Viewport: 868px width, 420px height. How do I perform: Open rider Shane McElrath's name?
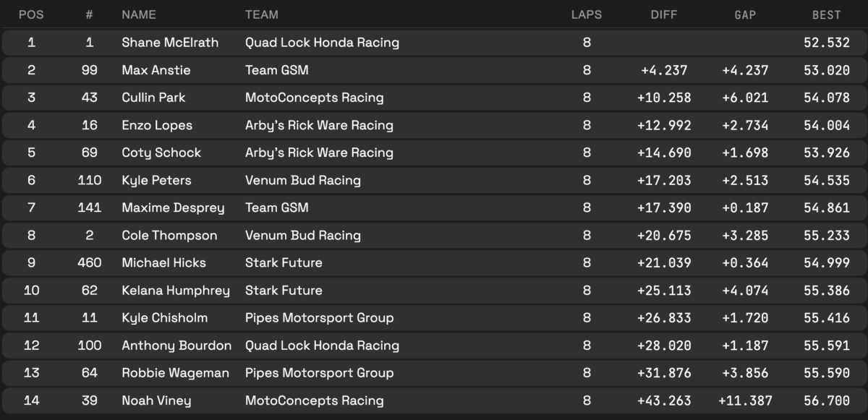[x=170, y=43]
